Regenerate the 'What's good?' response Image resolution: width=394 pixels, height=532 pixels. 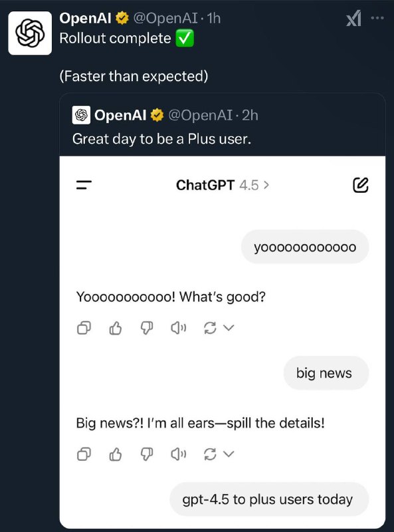tap(210, 328)
